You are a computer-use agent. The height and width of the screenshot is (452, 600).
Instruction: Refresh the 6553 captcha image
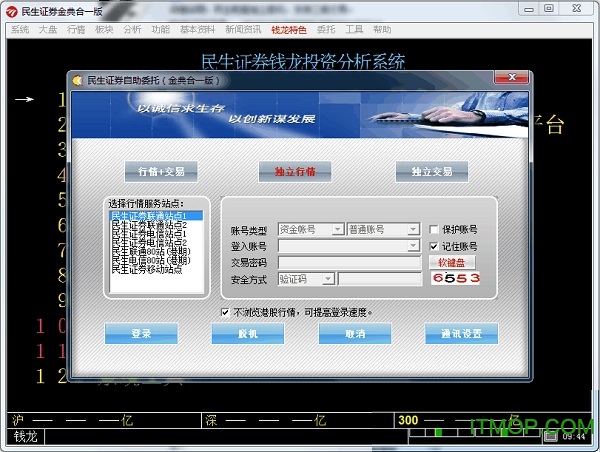(455, 278)
